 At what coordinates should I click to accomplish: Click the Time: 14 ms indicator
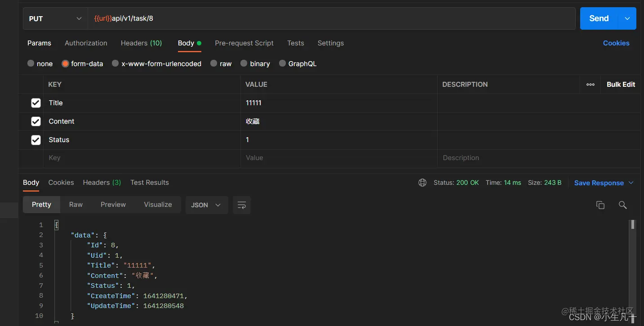[503, 183]
